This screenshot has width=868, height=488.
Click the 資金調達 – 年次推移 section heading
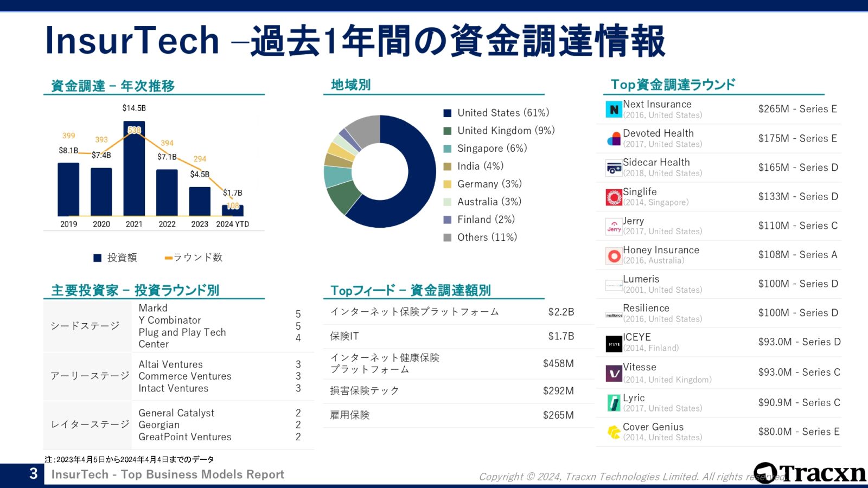pos(113,86)
